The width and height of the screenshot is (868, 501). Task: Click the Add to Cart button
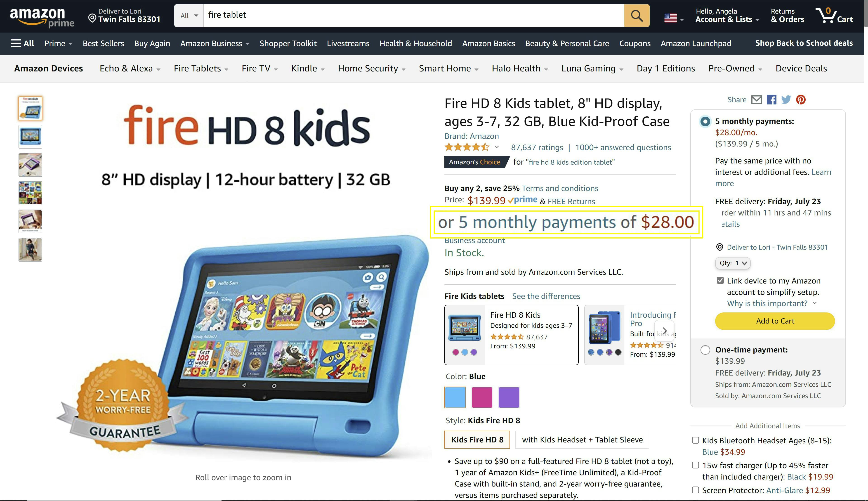click(775, 321)
